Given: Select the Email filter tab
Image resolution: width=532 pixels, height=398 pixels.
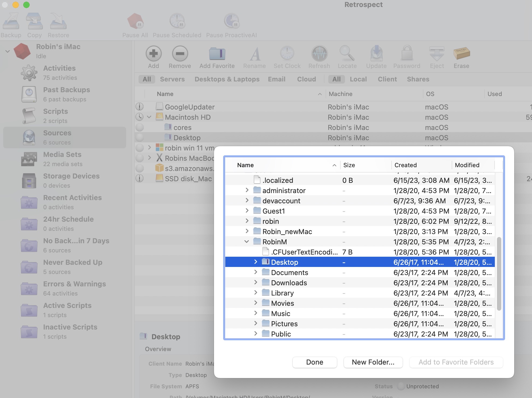Looking at the screenshot, I should 277,79.
